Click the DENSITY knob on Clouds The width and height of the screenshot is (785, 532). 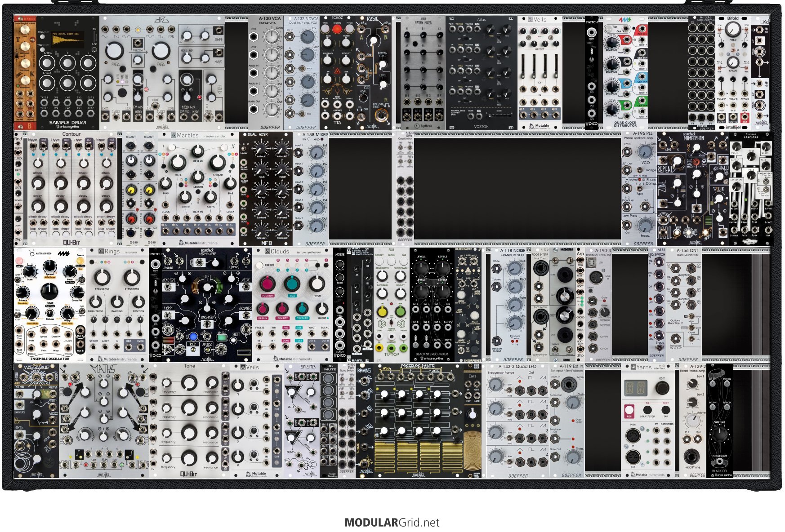click(x=282, y=309)
